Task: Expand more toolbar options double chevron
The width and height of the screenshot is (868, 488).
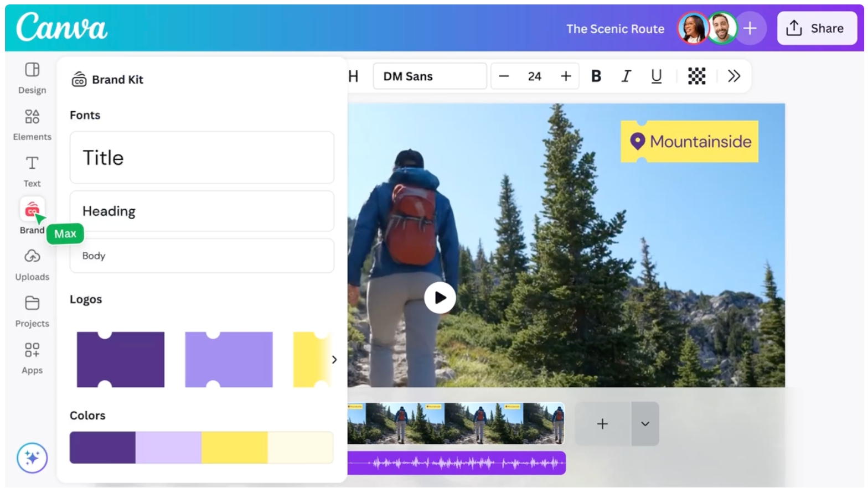Action: pyautogui.click(x=734, y=76)
